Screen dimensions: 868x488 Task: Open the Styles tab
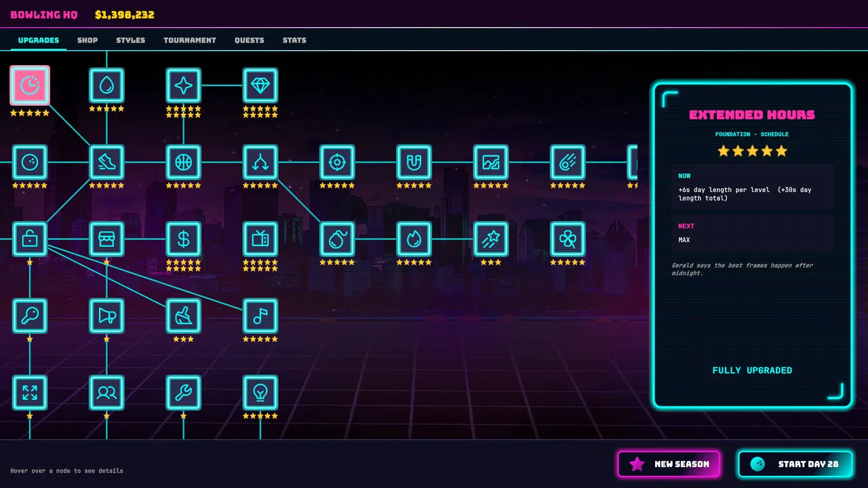[131, 40]
